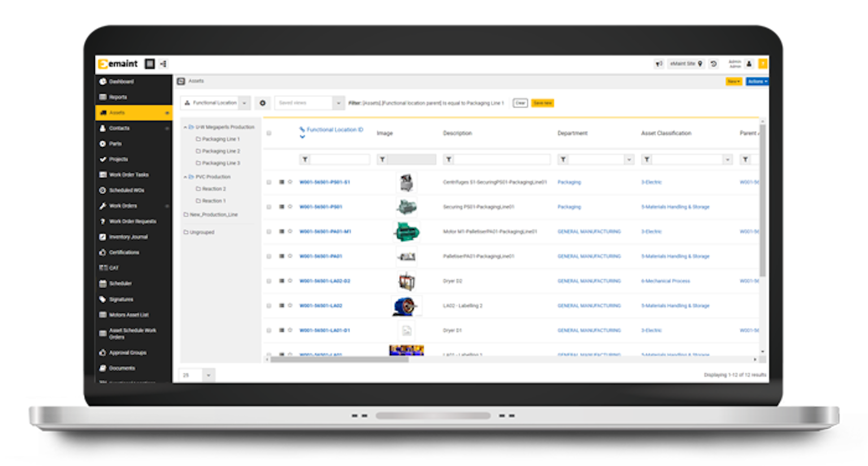This screenshot has width=868, height=466.
Task: Select the Dashboard icon in sidebar
Action: pyautogui.click(x=102, y=81)
